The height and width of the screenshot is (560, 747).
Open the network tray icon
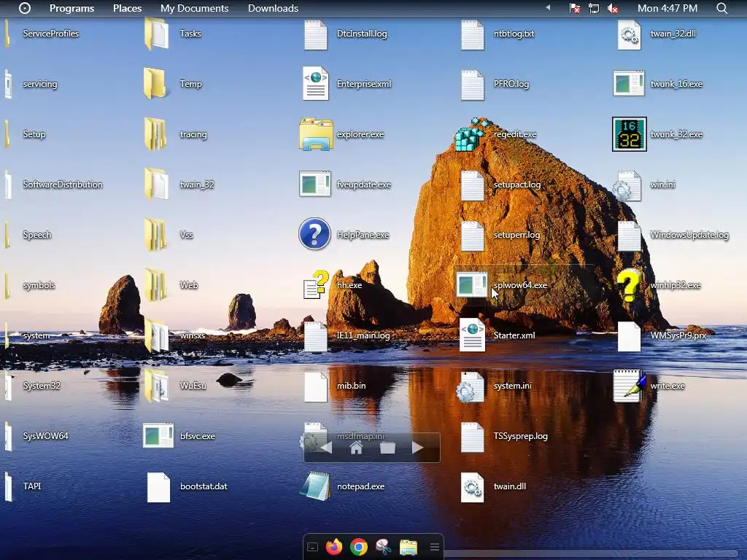tap(594, 8)
